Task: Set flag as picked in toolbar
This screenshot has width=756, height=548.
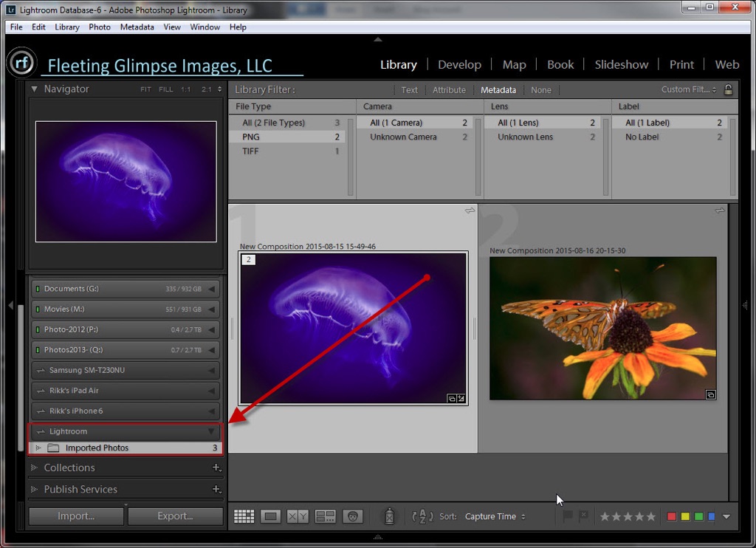Action: click(x=568, y=516)
